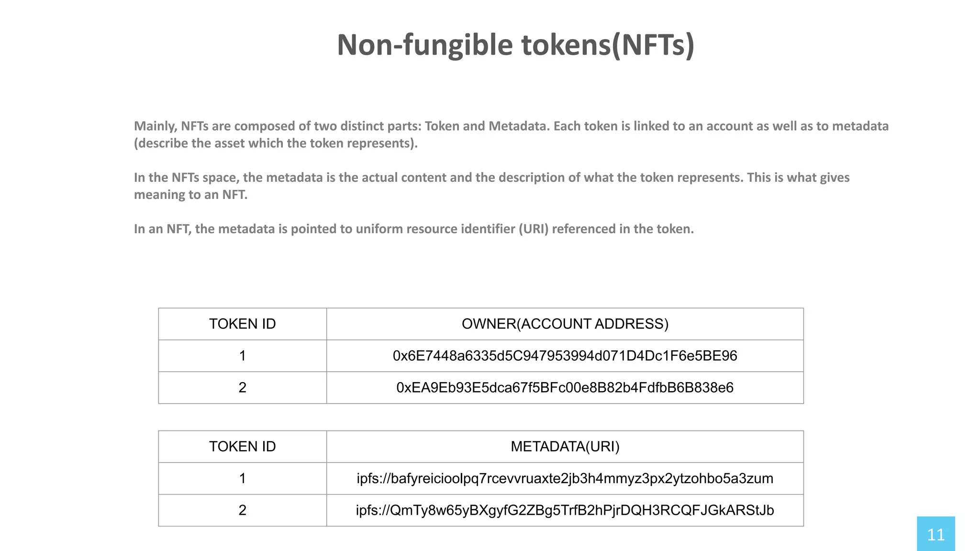Select TOKEN ID header in the metadata table
This screenshot has width=980, height=551.
click(242, 447)
